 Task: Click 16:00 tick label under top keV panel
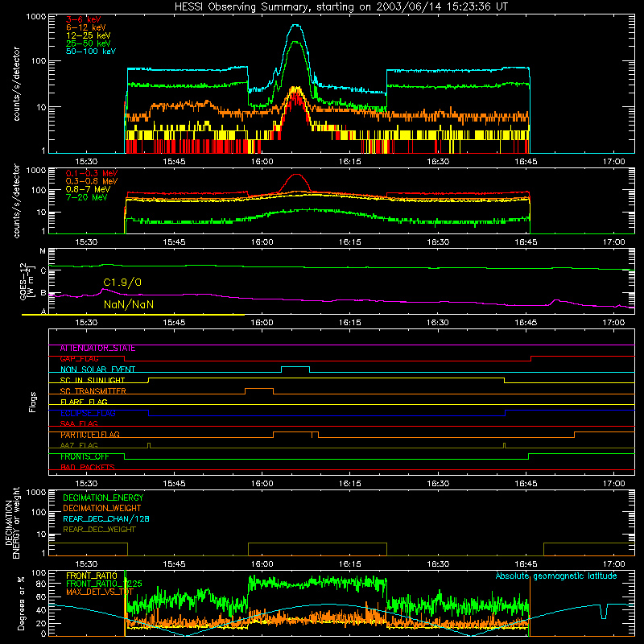click(x=262, y=162)
